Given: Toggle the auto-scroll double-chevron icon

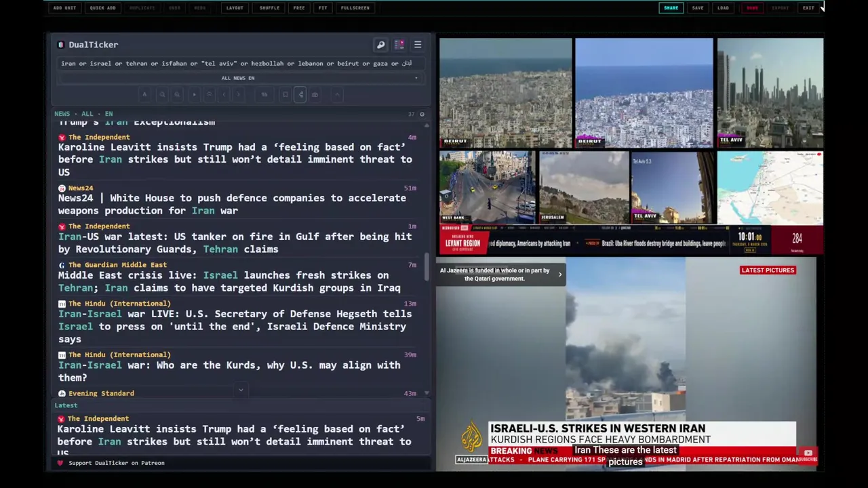Looking at the screenshot, I should pos(210,95).
